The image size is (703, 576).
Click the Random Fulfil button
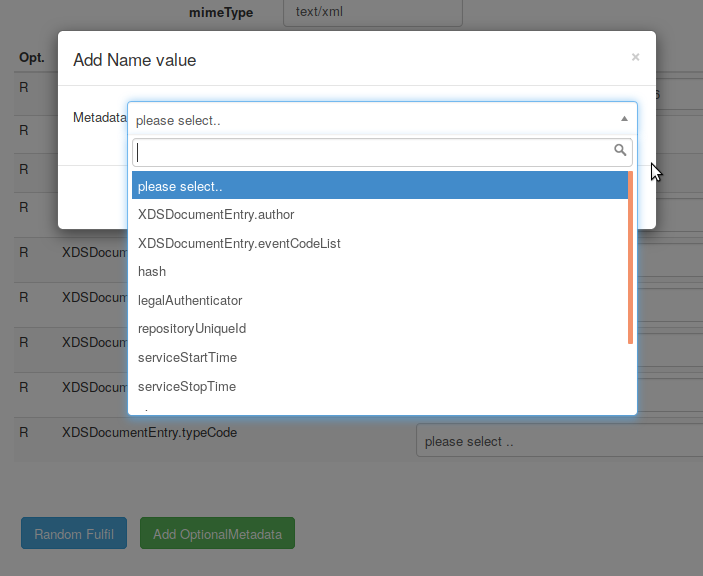pyautogui.click(x=74, y=534)
